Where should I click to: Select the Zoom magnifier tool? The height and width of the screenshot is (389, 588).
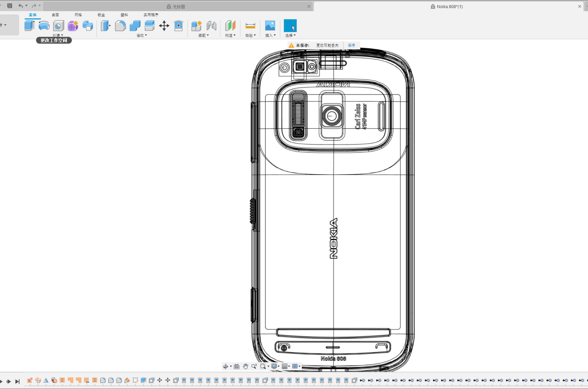tap(254, 366)
